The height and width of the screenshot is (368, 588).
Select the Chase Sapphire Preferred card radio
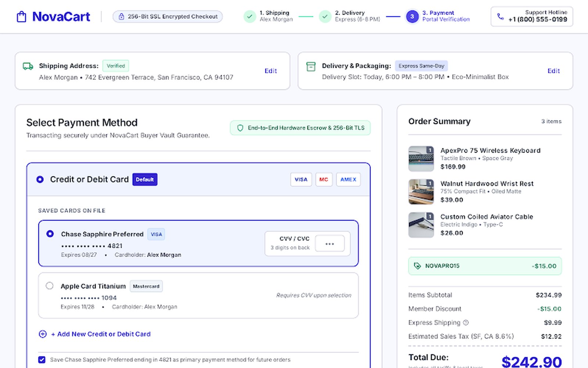tap(50, 234)
